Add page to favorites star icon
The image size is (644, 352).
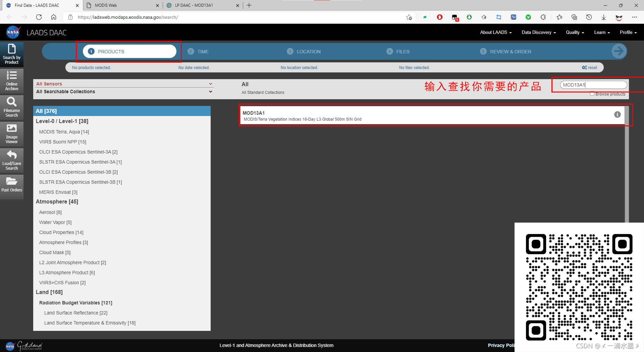(409, 17)
